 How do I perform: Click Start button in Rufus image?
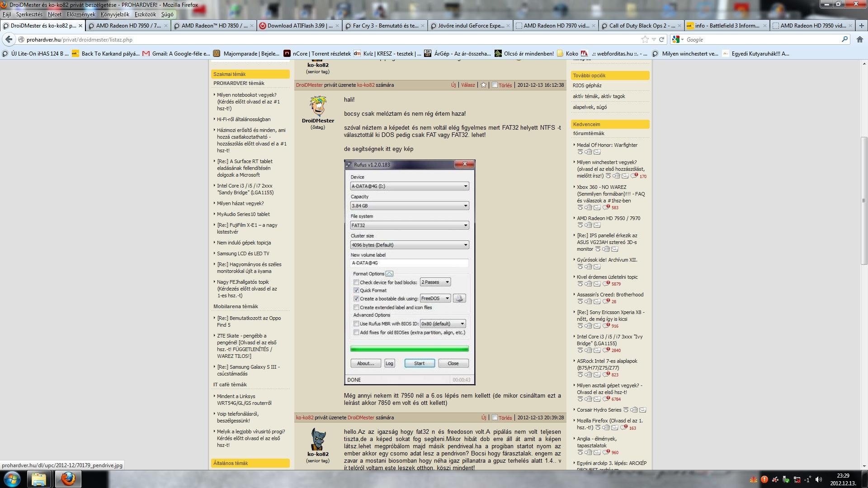tap(420, 363)
